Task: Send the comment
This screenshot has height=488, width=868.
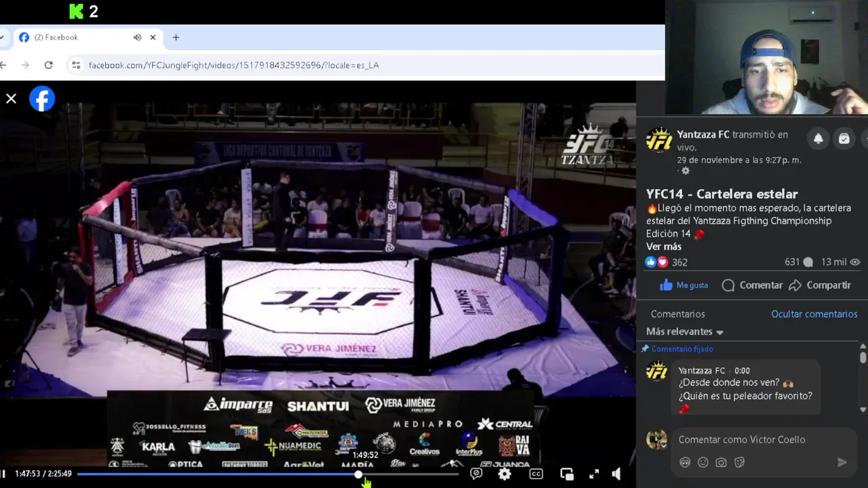Action: click(842, 462)
